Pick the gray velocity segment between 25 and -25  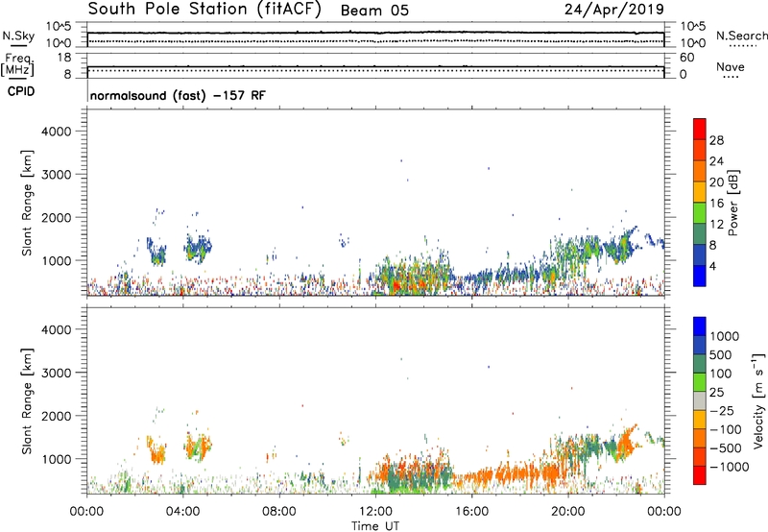tap(700, 401)
